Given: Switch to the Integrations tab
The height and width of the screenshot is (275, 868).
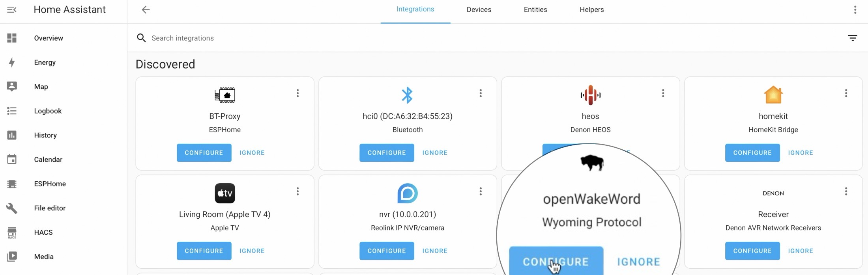Looking at the screenshot, I should coord(415,9).
